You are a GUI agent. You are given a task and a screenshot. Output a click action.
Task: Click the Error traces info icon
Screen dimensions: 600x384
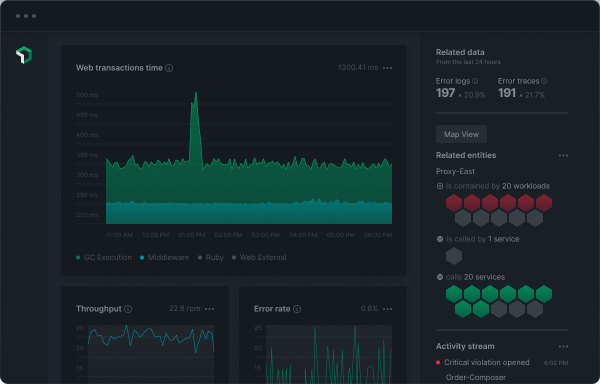[x=544, y=81]
